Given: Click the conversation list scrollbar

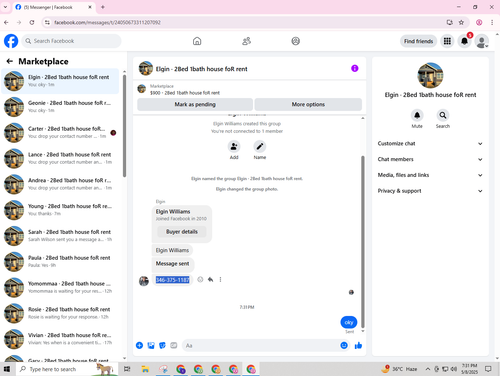Looking at the screenshot, I should [124, 126].
